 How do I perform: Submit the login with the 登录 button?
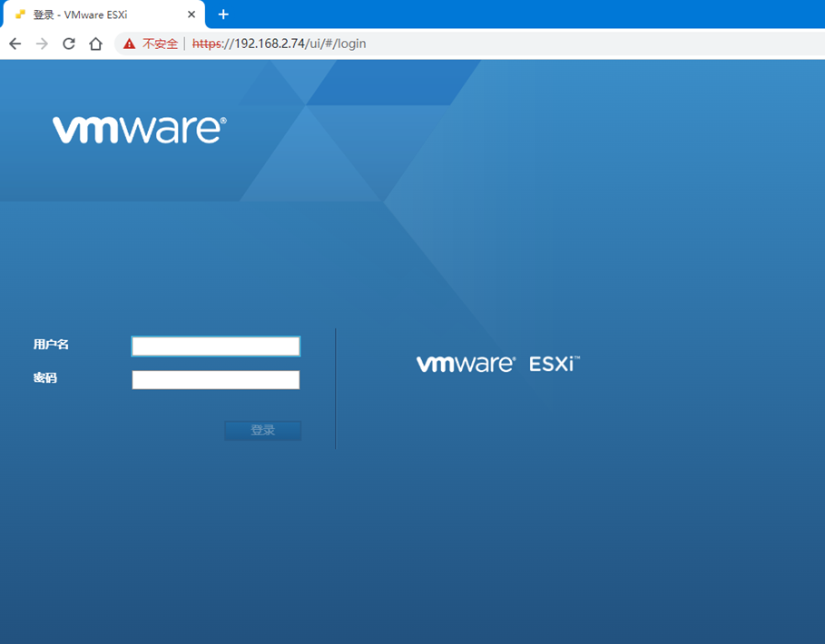pos(262,431)
